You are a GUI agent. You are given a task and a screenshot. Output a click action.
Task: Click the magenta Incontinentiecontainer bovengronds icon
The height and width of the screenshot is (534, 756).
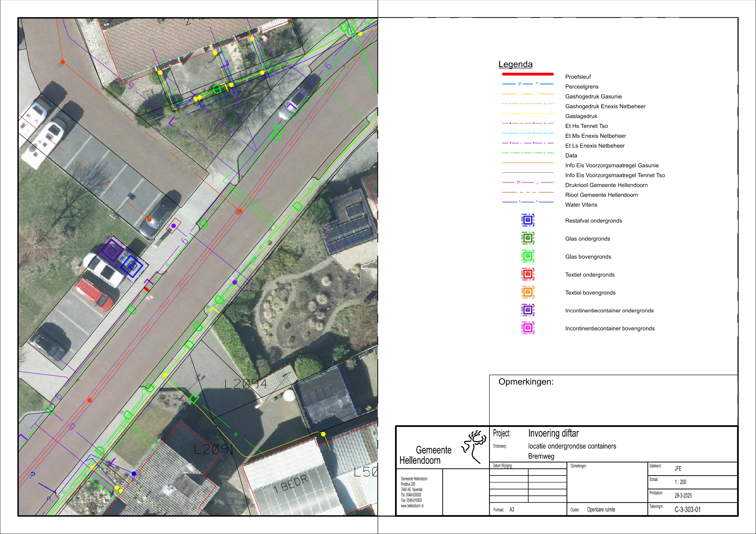pos(527,328)
